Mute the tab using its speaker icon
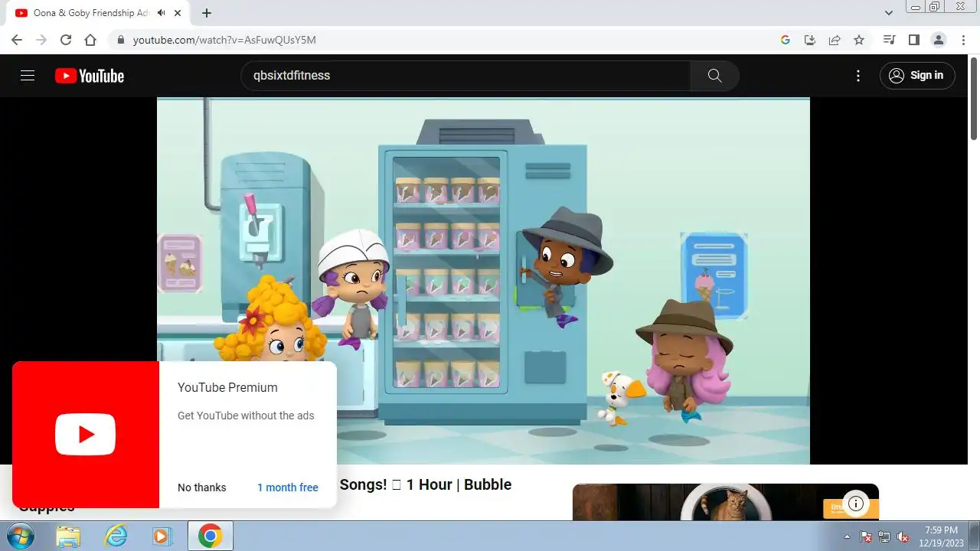This screenshot has height=551, width=980. [x=161, y=13]
